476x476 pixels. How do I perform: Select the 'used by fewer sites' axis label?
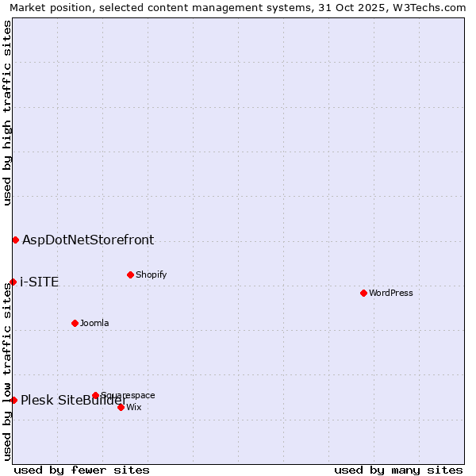pyautogui.click(x=82, y=470)
